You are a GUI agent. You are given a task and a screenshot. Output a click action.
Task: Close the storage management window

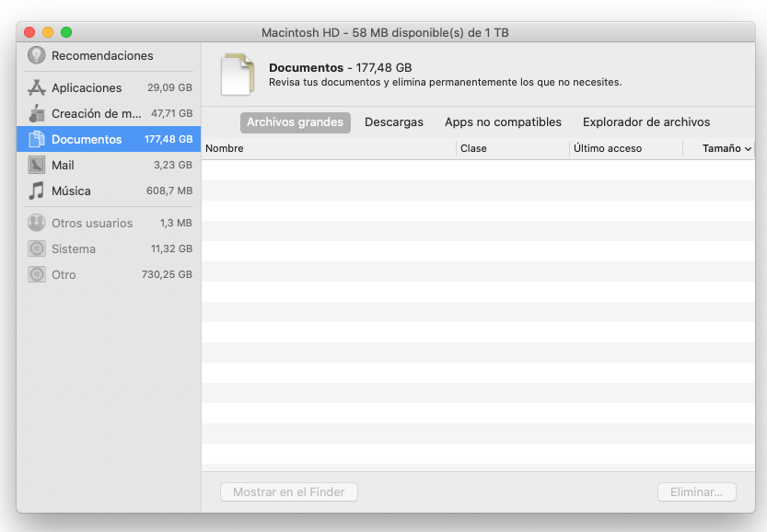click(29, 32)
